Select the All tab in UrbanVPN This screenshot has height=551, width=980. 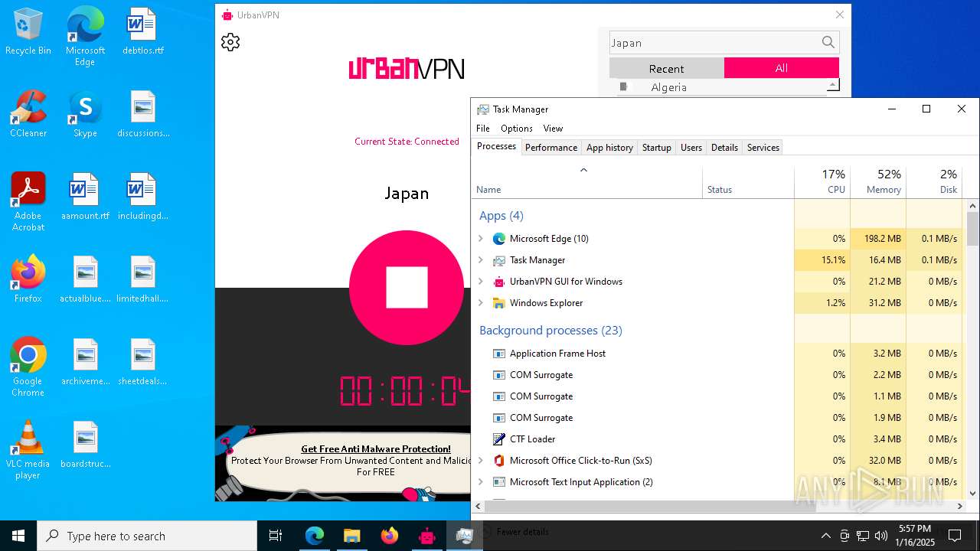coord(782,68)
